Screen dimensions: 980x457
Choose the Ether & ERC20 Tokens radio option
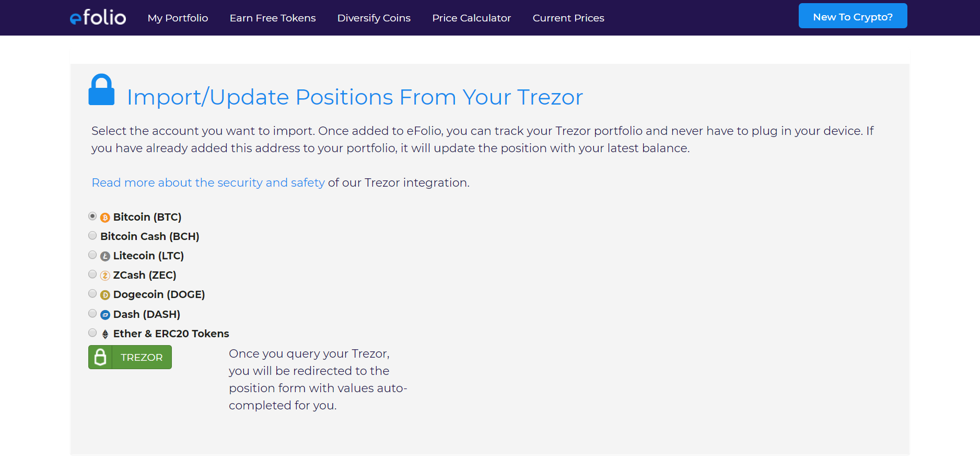coord(92,333)
